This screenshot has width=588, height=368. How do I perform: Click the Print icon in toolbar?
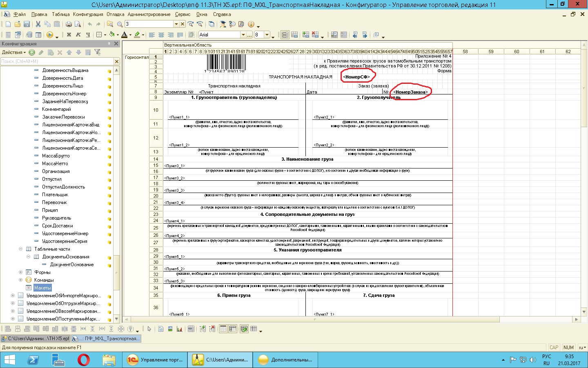[x=69, y=24]
